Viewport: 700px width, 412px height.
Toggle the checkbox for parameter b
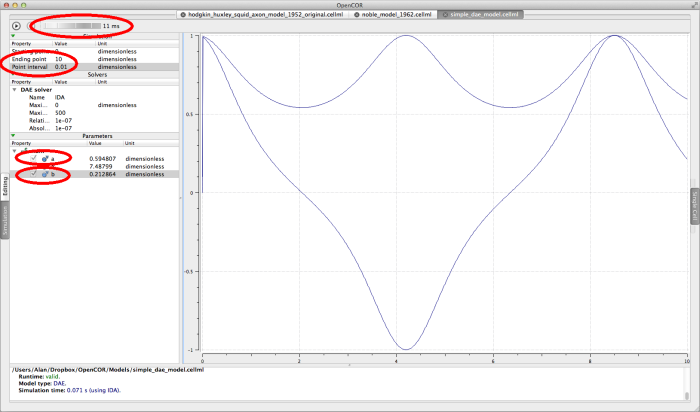pos(34,174)
